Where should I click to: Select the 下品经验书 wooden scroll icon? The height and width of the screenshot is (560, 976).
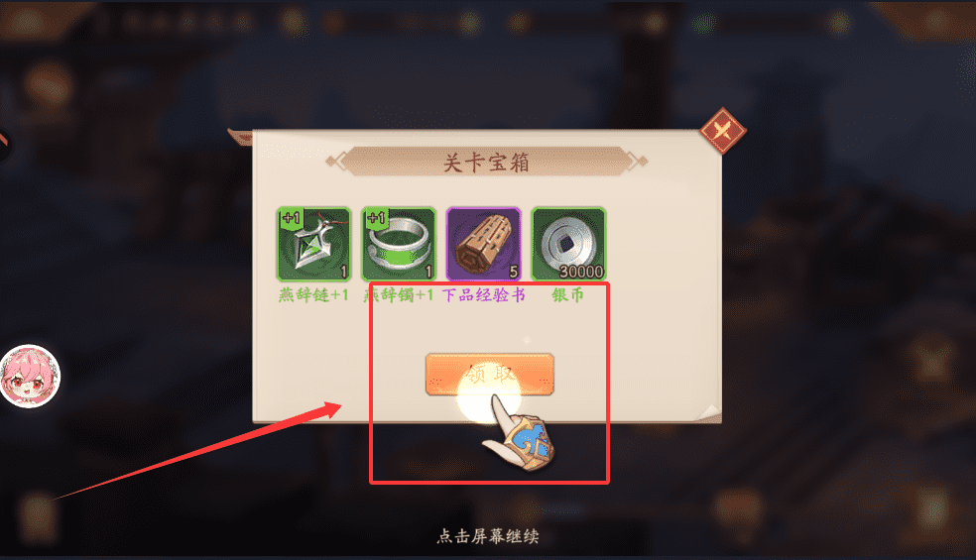pos(484,244)
